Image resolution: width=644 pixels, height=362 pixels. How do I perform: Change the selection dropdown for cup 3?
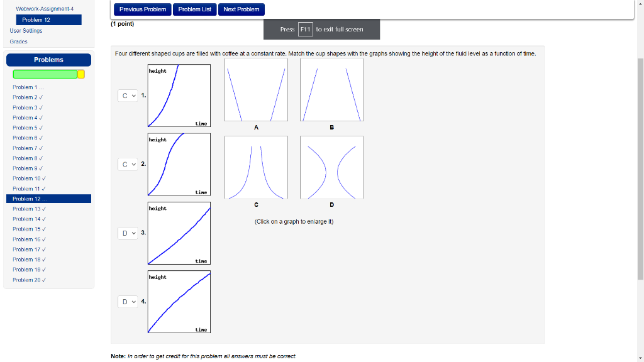pos(128,233)
